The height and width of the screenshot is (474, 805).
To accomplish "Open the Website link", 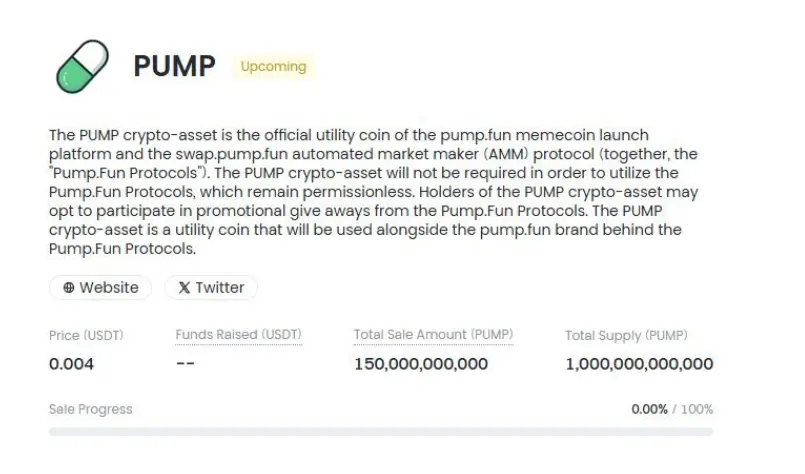I will coord(101,288).
